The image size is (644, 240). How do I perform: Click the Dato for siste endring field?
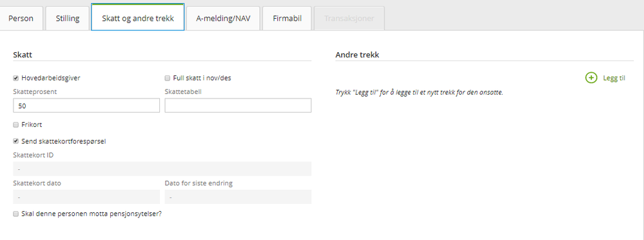[238, 197]
